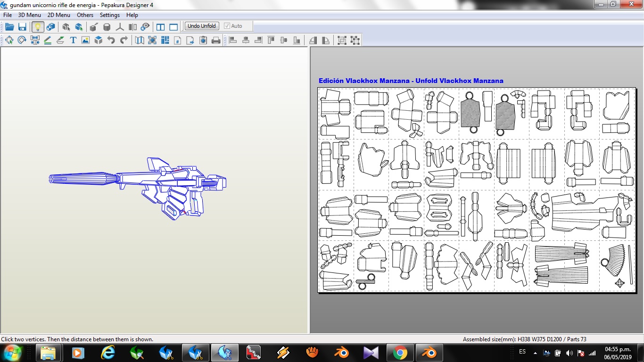
Task: Click the clipboard with blue circle icon
Action: 203,41
